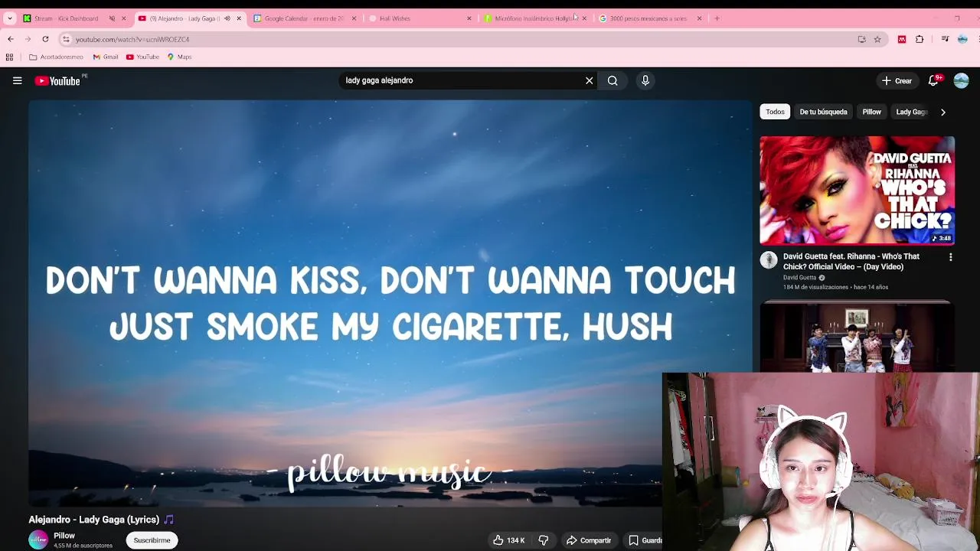Open the Gmail bookmark
980x551 pixels.
click(x=106, y=57)
